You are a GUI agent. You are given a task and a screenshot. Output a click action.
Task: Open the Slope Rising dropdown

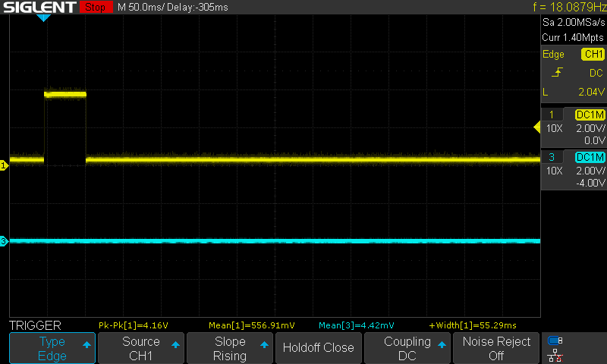pyautogui.click(x=229, y=348)
